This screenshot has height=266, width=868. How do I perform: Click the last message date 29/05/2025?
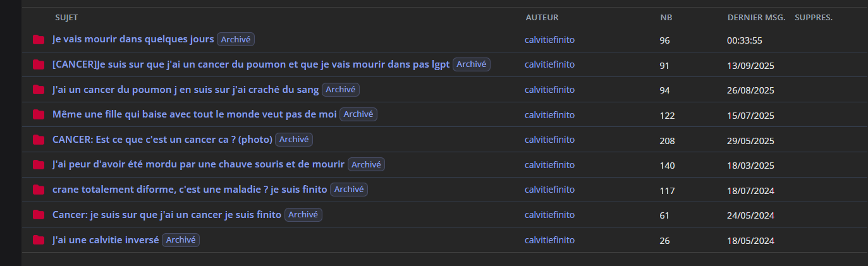point(750,140)
